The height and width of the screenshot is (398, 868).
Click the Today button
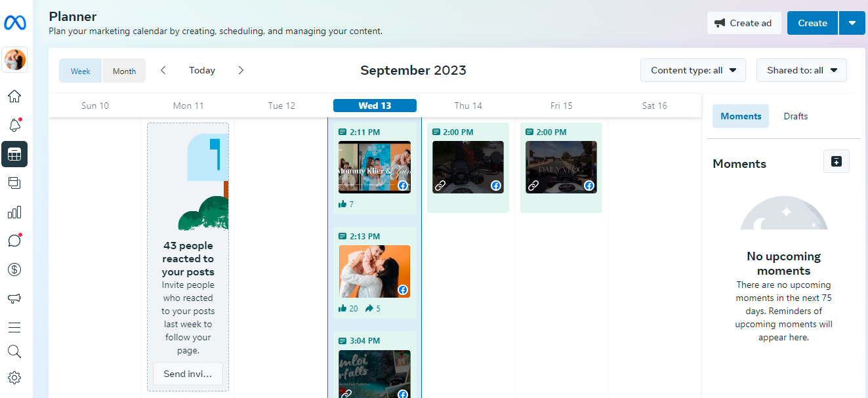[202, 70]
